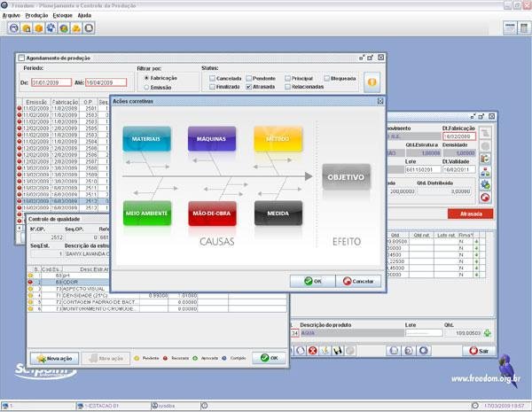Click the round clock icon in main toolbar
Viewport: 532px width, 412px height.
click(x=14, y=28)
